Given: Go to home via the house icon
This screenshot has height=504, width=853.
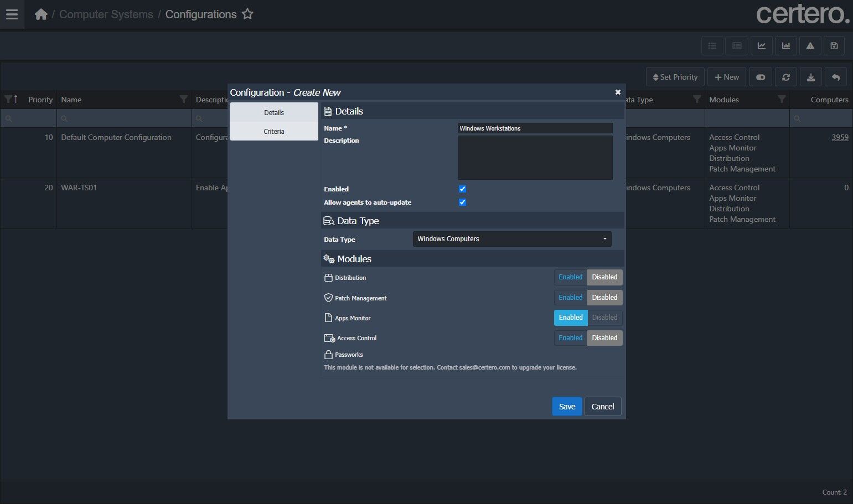Looking at the screenshot, I should 41,14.
